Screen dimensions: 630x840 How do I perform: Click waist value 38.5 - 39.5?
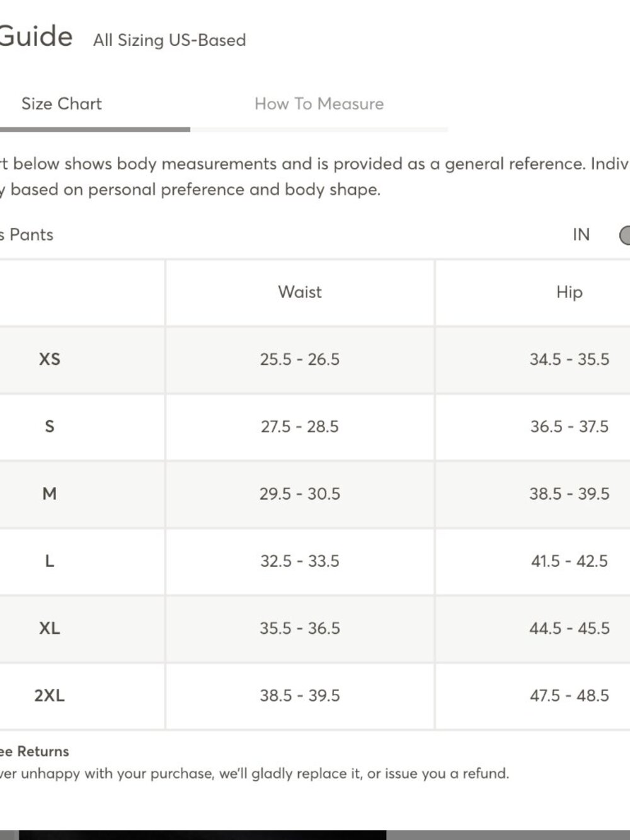tap(300, 696)
